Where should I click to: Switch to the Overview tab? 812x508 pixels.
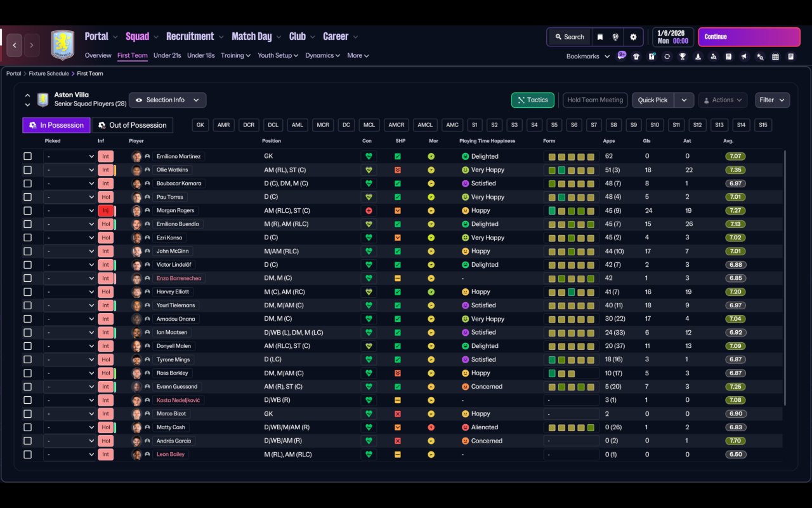(x=98, y=56)
